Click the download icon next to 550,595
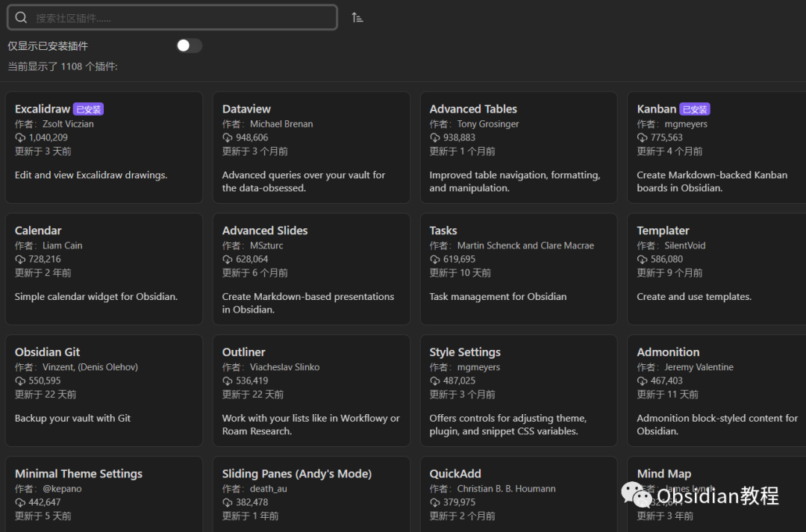The image size is (806, 532). 20,381
